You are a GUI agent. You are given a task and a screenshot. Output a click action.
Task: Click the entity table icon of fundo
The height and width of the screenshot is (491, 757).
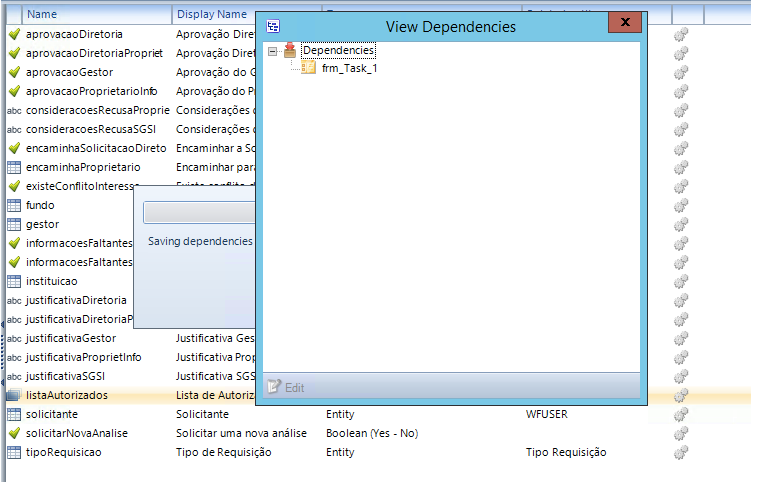[x=14, y=205]
